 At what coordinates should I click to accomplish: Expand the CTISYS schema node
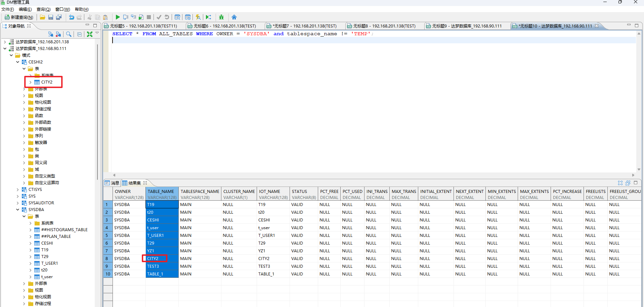[x=17, y=190]
